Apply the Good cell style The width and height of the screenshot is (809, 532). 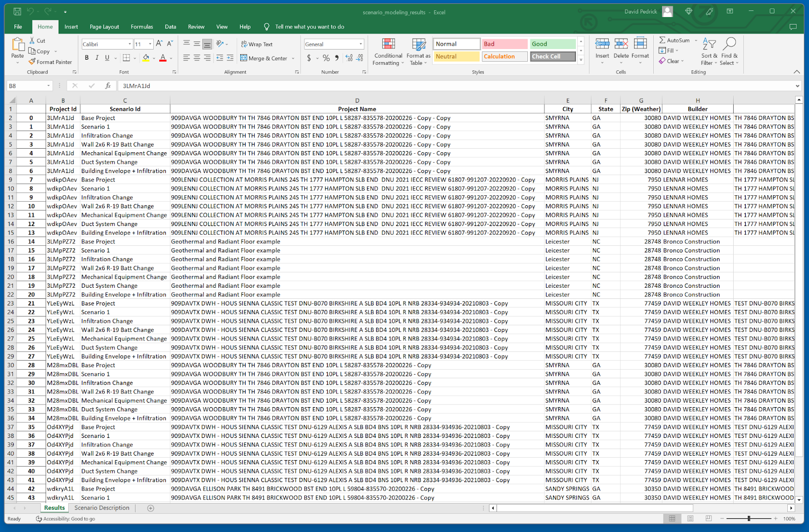pos(553,44)
